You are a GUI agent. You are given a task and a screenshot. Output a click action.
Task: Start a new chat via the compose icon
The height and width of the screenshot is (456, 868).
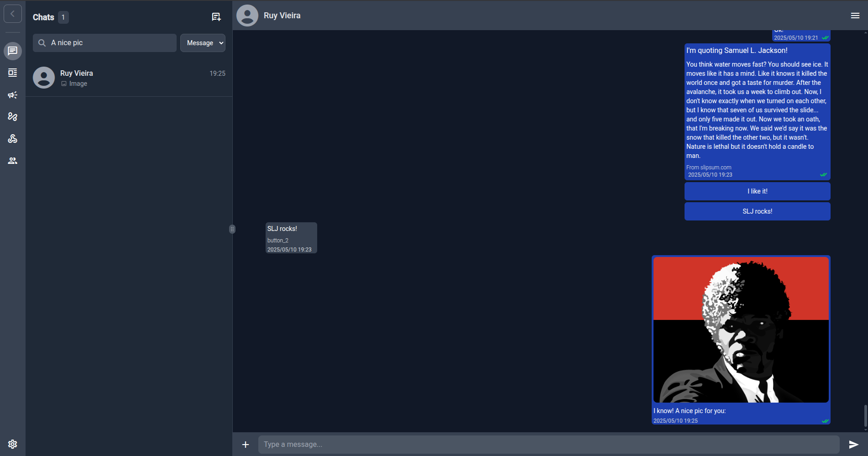tap(216, 16)
